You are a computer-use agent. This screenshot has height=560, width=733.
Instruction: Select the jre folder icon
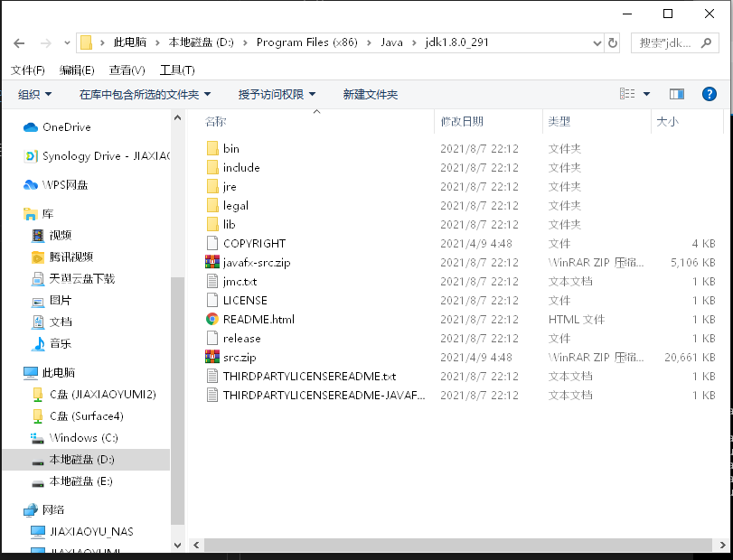click(212, 186)
